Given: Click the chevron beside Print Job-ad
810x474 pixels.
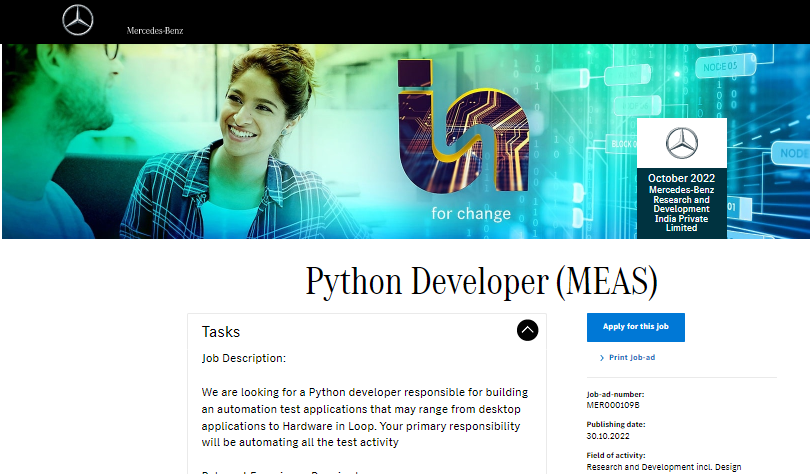Looking at the screenshot, I should point(602,358).
